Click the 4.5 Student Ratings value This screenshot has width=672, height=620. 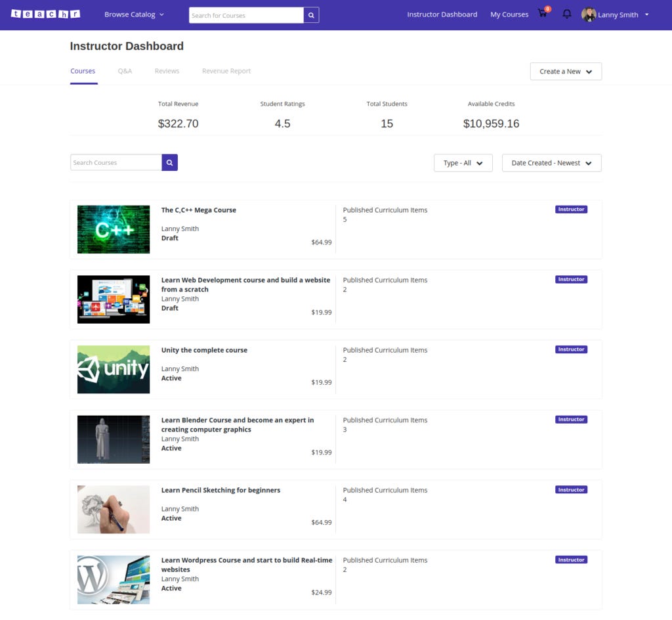coord(282,123)
